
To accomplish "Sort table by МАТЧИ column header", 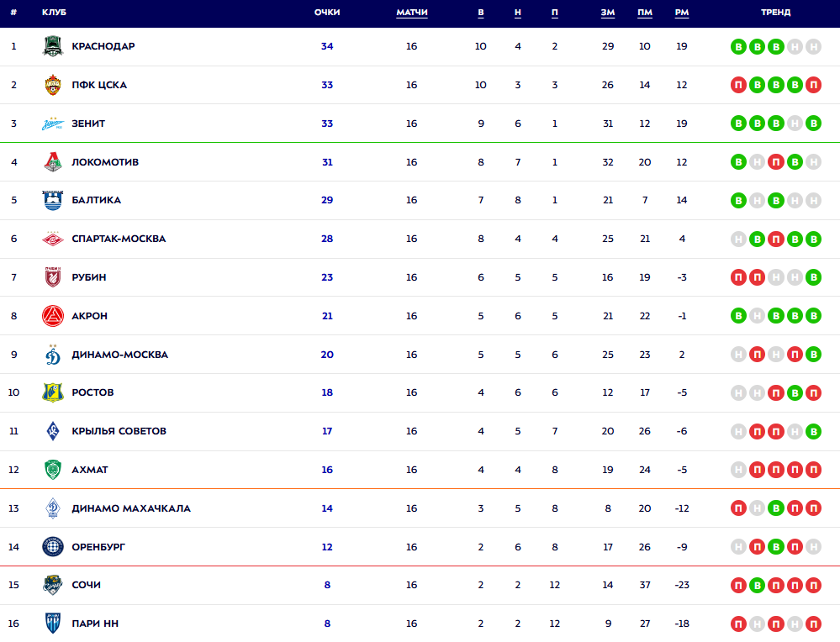I will [411, 13].
